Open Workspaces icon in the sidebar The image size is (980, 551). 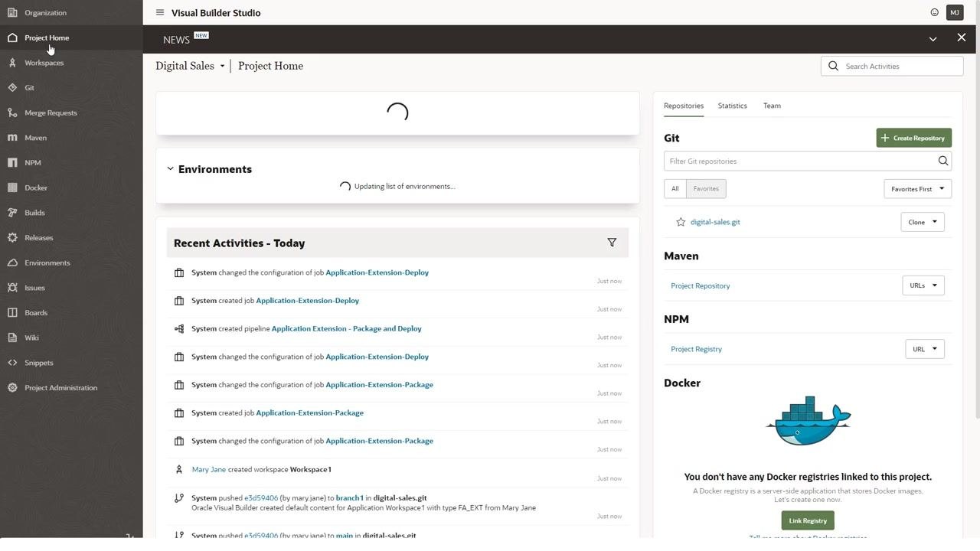(12, 63)
